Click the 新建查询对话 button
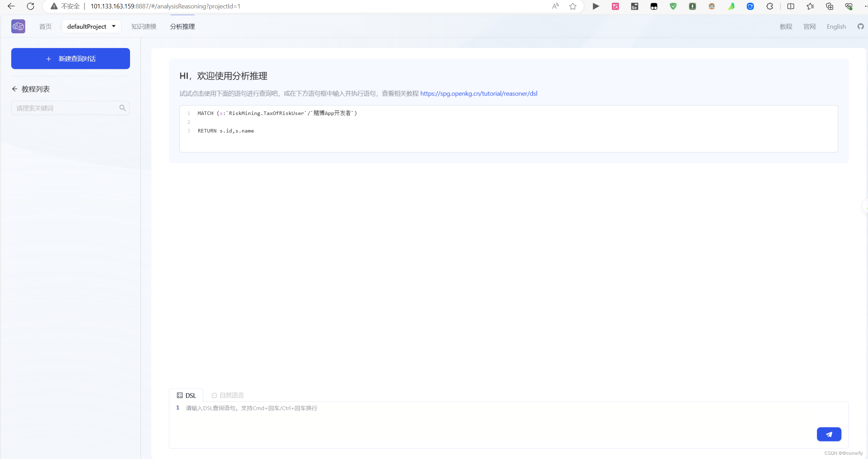The width and height of the screenshot is (868, 459). 70,59
